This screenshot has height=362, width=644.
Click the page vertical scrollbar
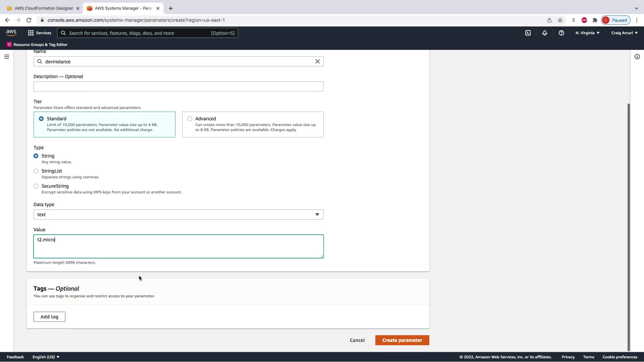[x=629, y=227]
